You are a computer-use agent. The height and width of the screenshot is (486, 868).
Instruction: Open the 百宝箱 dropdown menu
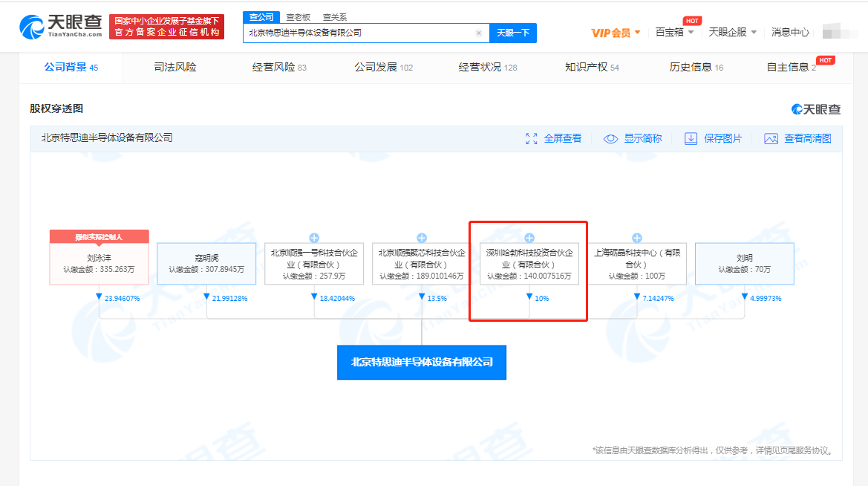674,32
